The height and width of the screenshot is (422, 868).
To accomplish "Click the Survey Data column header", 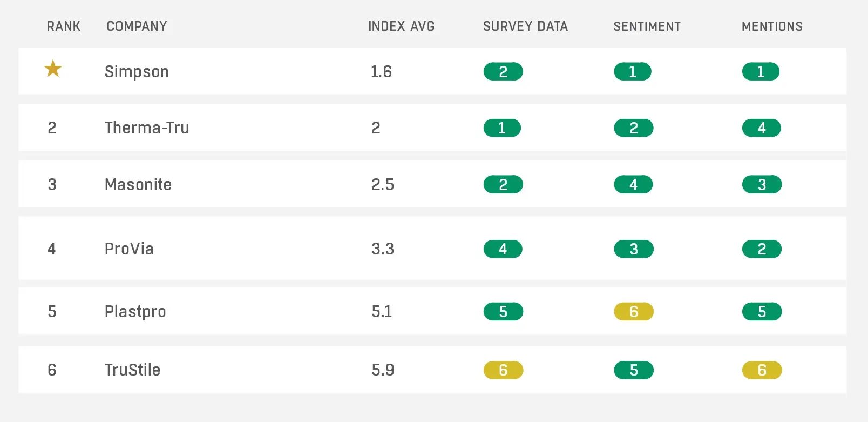I will click(525, 26).
